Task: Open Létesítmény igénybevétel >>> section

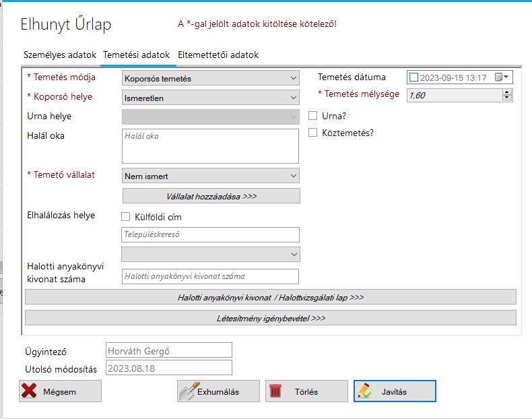Action: [270, 317]
